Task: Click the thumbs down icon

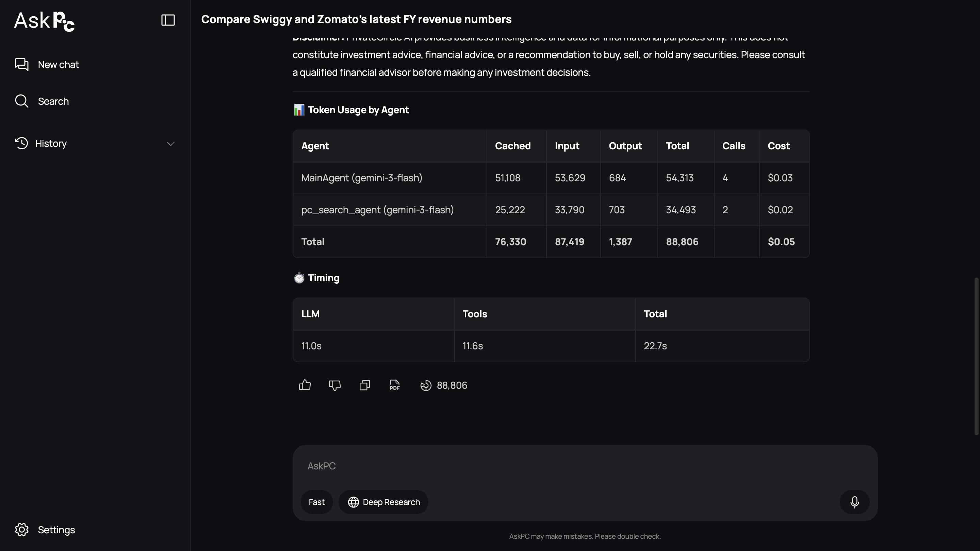Action: (335, 385)
